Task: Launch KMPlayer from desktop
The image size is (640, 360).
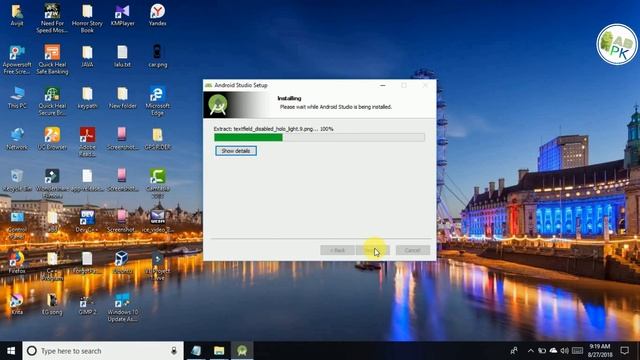Action: click(122, 16)
